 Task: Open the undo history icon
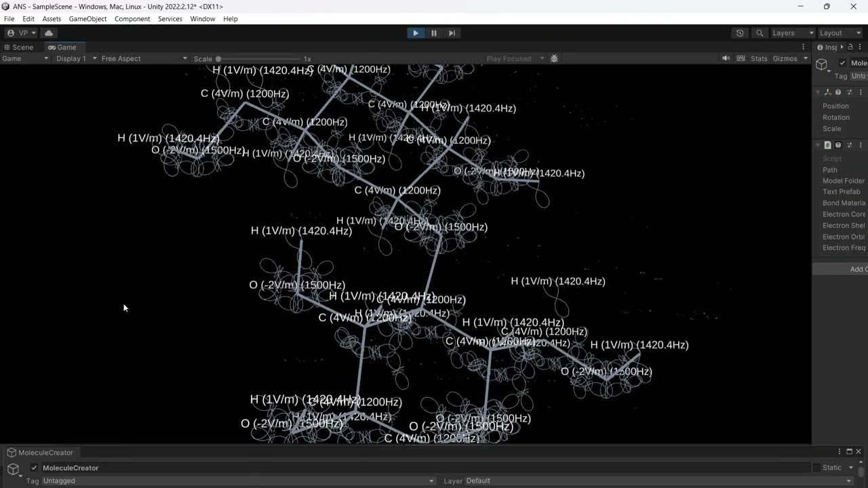coord(740,33)
